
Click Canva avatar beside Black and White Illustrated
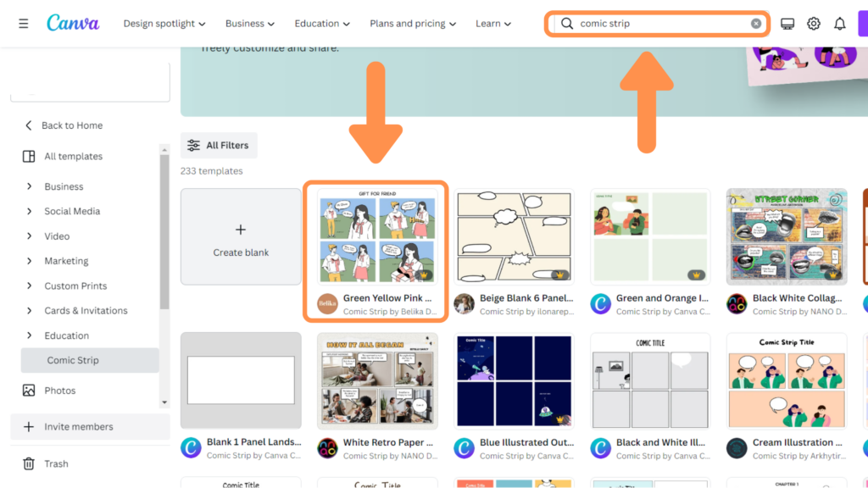coord(600,447)
